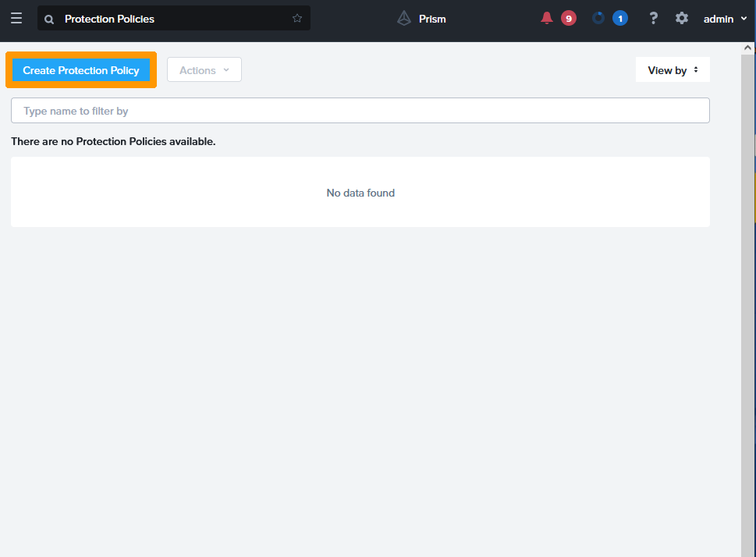This screenshot has height=557, width=756.
Task: Click the blue 1 tasks badge
Action: coord(620,19)
